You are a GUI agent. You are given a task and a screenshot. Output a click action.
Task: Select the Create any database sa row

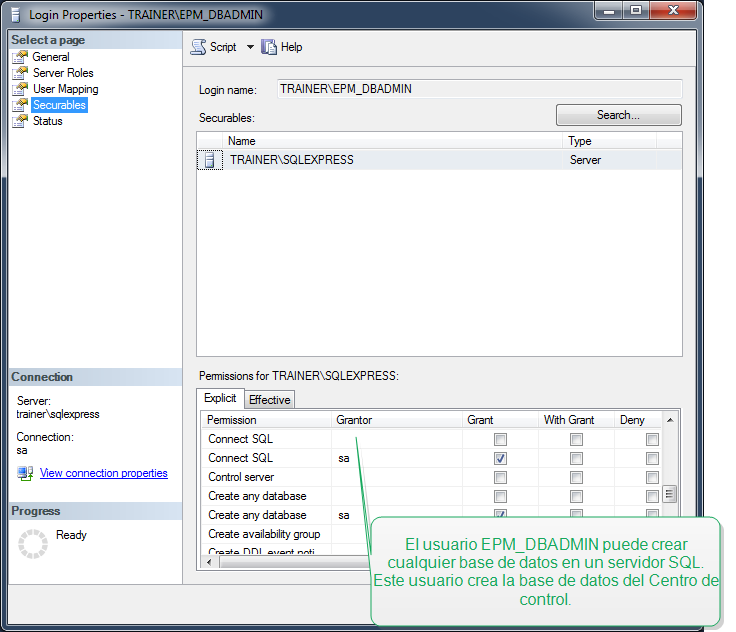click(x=432, y=515)
